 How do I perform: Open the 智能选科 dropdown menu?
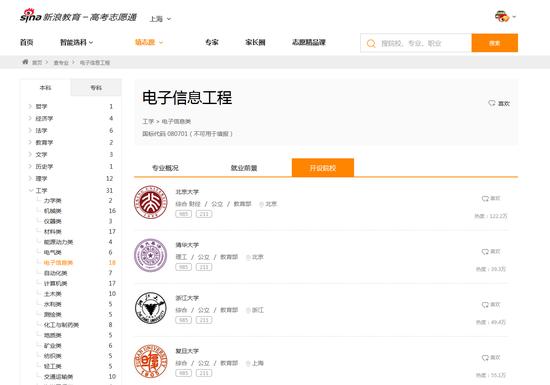(x=76, y=42)
